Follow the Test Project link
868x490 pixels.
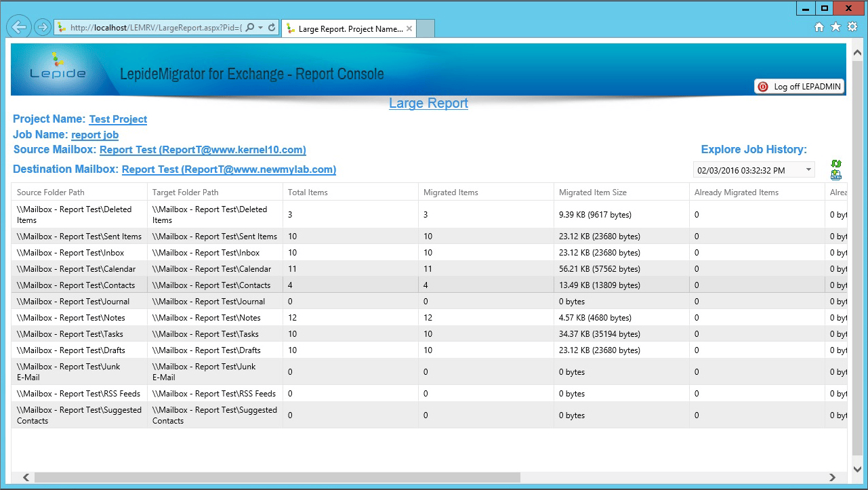coord(118,119)
